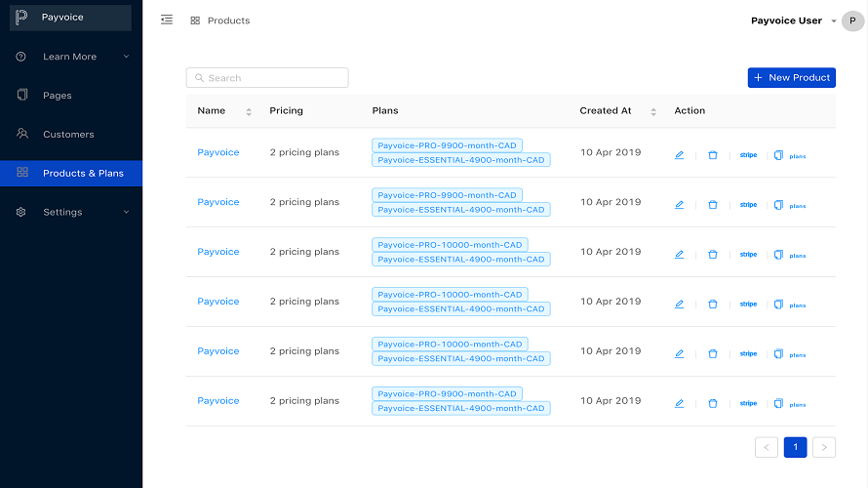The image size is (868, 488).
Task: Sort the table by the Name column
Action: pyautogui.click(x=249, y=111)
